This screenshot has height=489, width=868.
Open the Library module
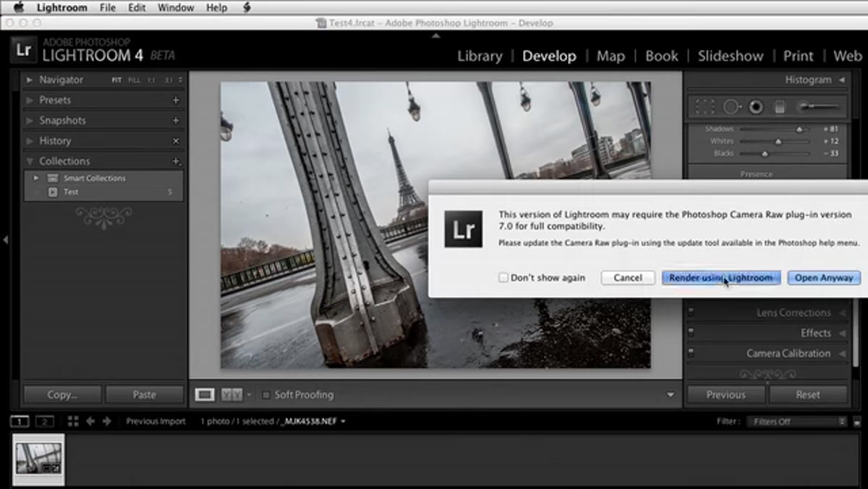tap(480, 56)
